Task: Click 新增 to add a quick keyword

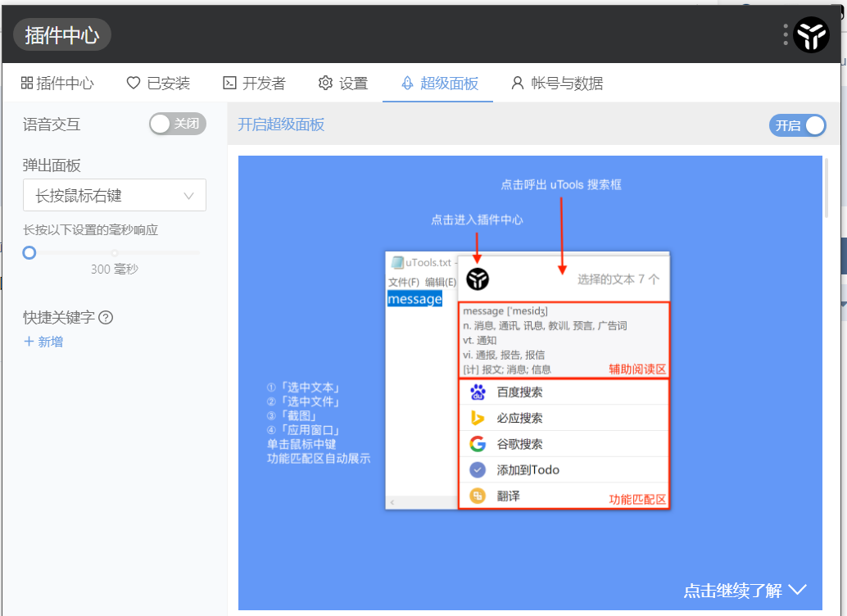Action: point(43,342)
